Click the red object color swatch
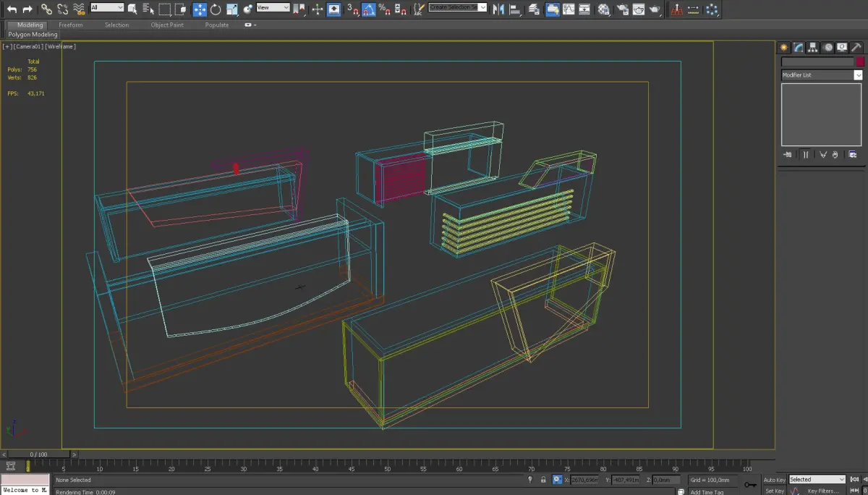The image size is (868, 495). point(860,62)
